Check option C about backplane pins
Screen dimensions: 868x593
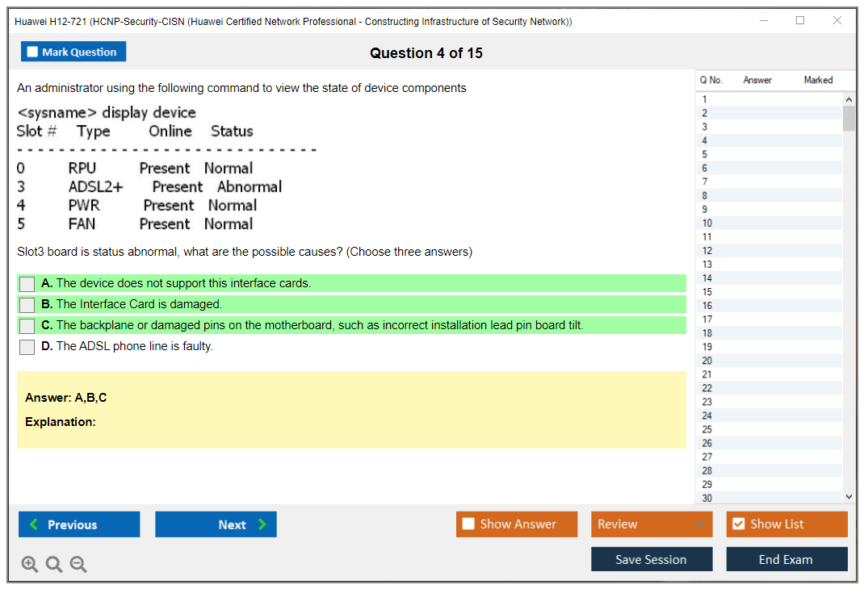27,326
